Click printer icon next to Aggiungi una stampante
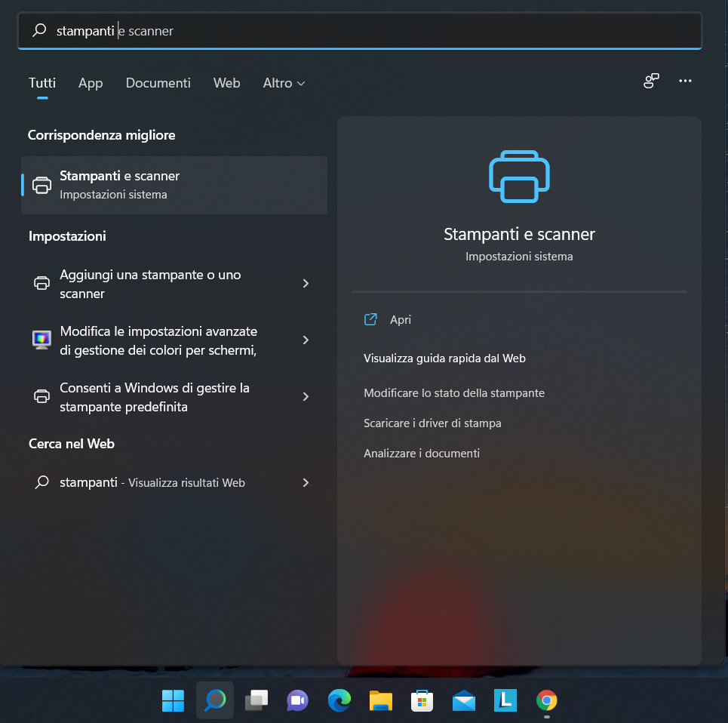 point(41,283)
